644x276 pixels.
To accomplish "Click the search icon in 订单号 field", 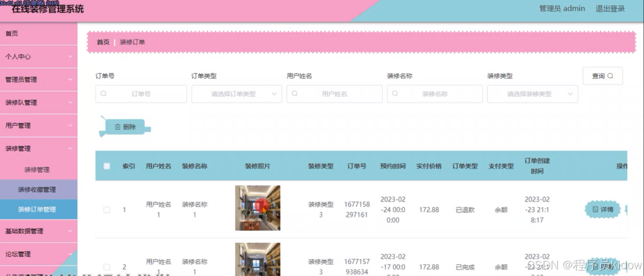I will click(103, 94).
